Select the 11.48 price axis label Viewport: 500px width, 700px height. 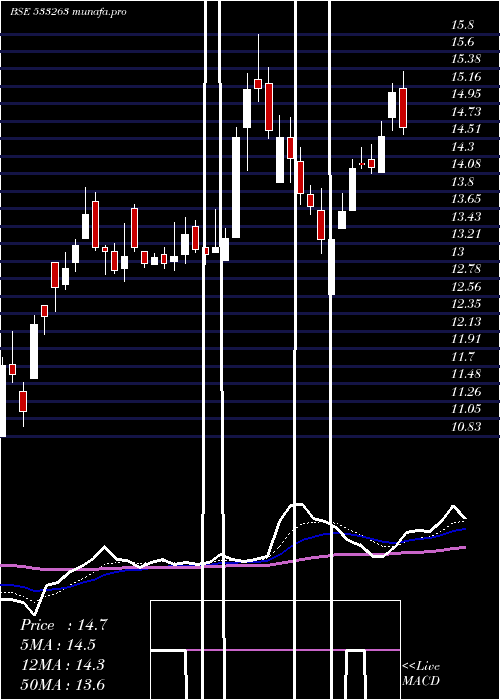(466, 374)
